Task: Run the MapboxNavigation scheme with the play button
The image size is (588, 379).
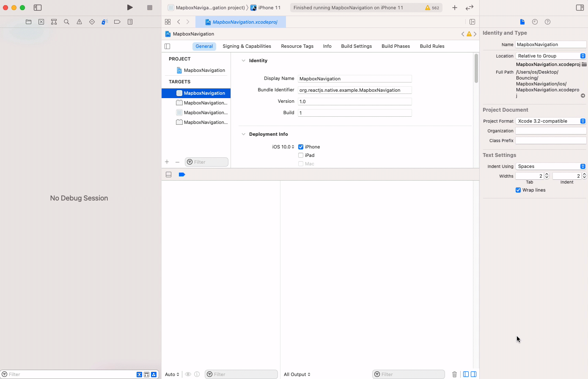Action: coord(130,8)
